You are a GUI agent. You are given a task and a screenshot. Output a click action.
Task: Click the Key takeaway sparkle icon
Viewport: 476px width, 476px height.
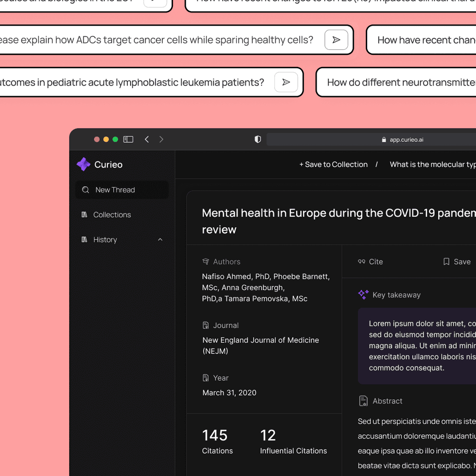(x=363, y=294)
